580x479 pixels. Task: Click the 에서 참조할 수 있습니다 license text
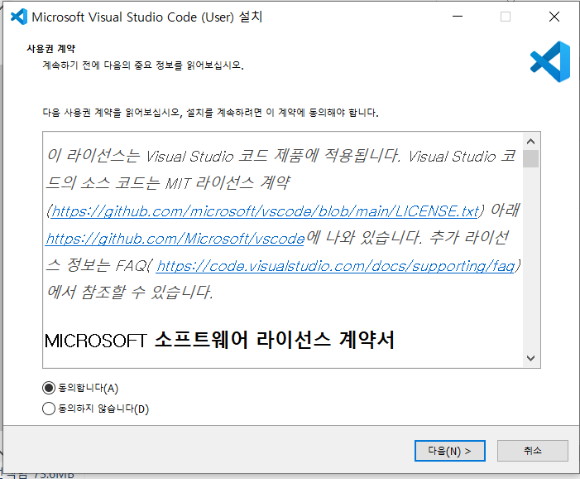[130, 292]
